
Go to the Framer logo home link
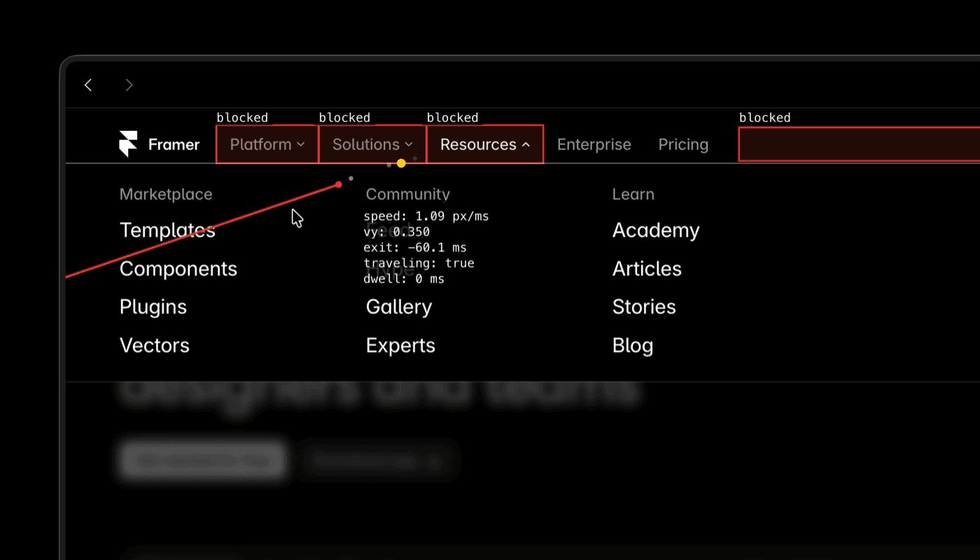pyautogui.click(x=159, y=144)
